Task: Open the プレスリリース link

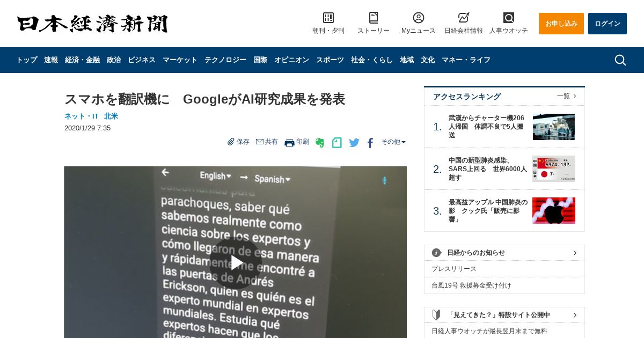Action: pos(454,269)
